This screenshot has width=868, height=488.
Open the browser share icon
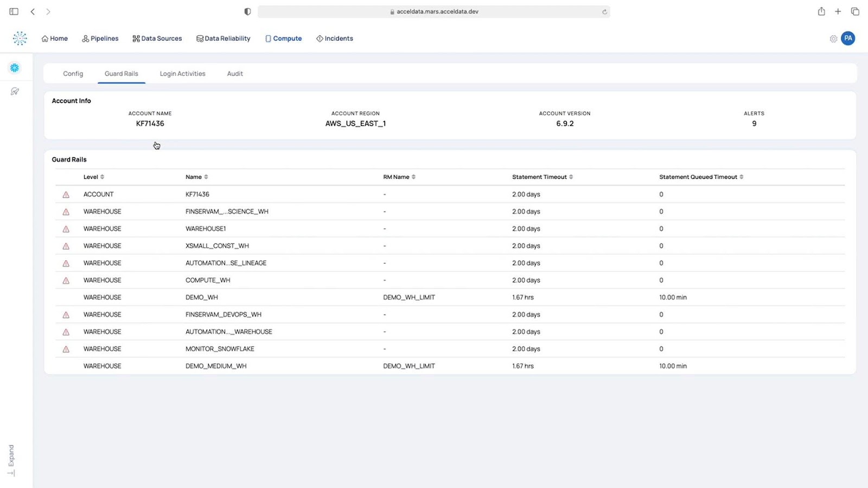pyautogui.click(x=821, y=11)
